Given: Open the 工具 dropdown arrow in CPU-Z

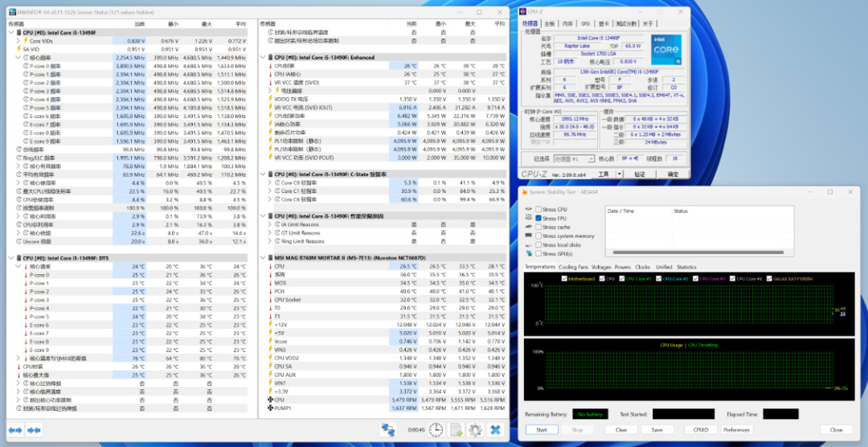Looking at the screenshot, I should point(620,174).
